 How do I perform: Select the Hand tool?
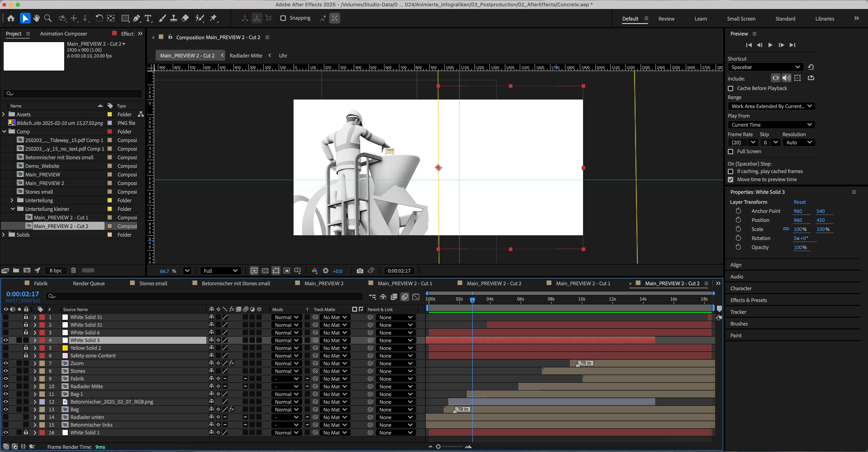(36, 18)
